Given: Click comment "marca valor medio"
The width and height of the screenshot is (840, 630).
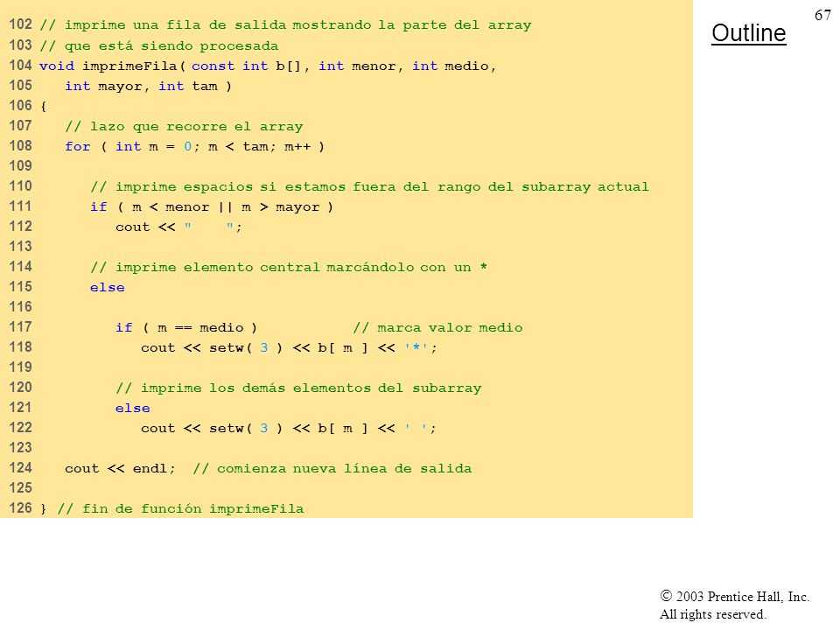Looking at the screenshot, I should [x=450, y=328].
